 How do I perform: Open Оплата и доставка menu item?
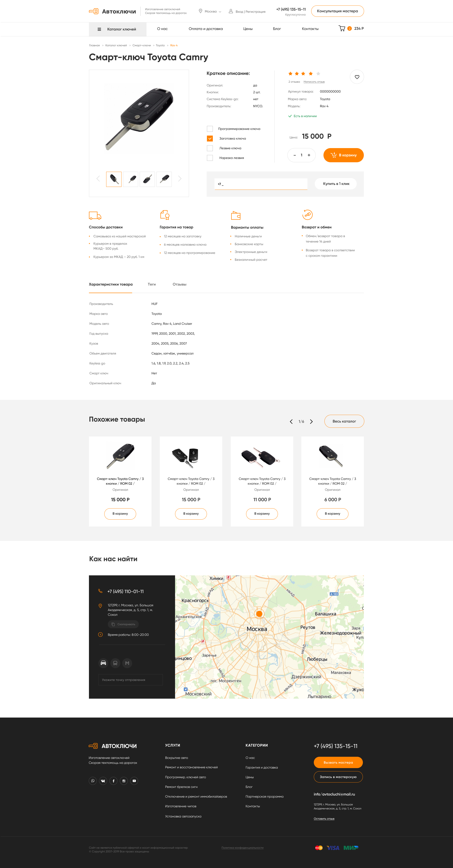(206, 29)
